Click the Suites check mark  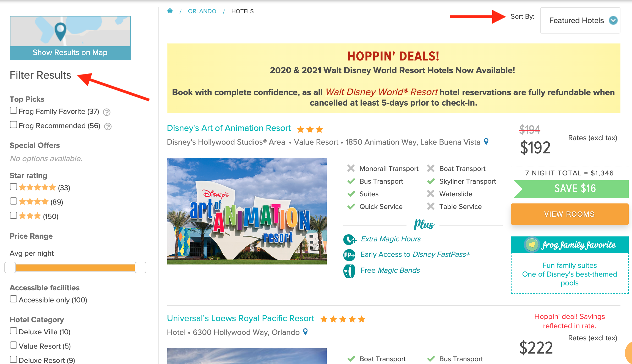351,194
